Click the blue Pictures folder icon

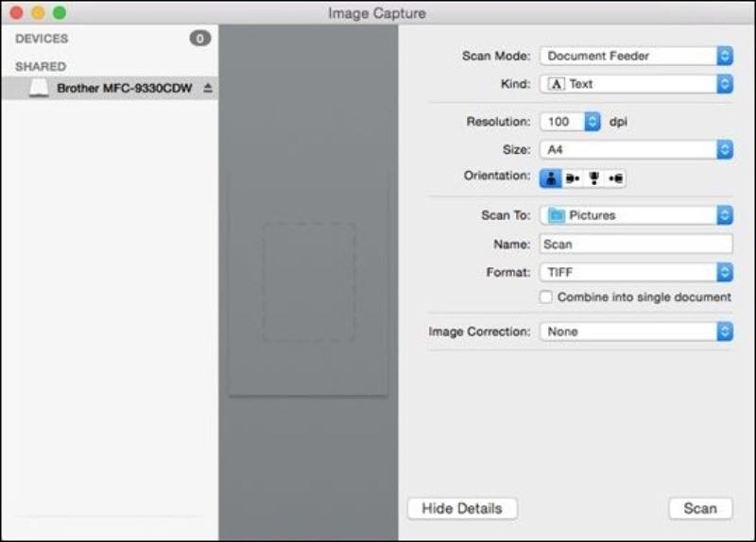557,215
